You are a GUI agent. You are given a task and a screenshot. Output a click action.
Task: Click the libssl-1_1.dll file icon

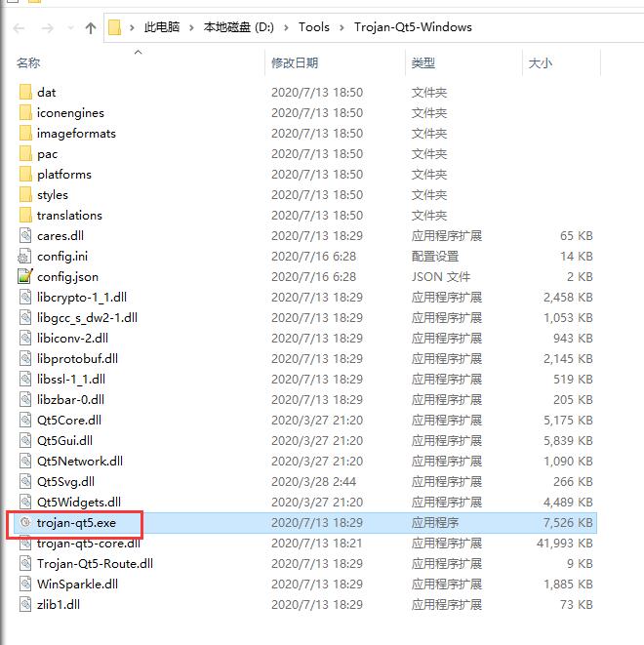tap(25, 379)
